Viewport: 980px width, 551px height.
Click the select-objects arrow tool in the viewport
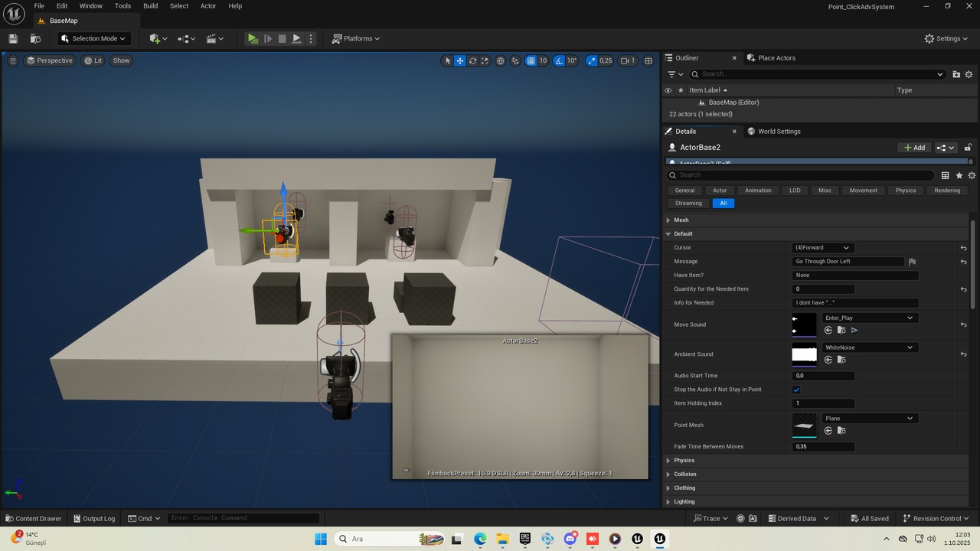pyautogui.click(x=448, y=60)
